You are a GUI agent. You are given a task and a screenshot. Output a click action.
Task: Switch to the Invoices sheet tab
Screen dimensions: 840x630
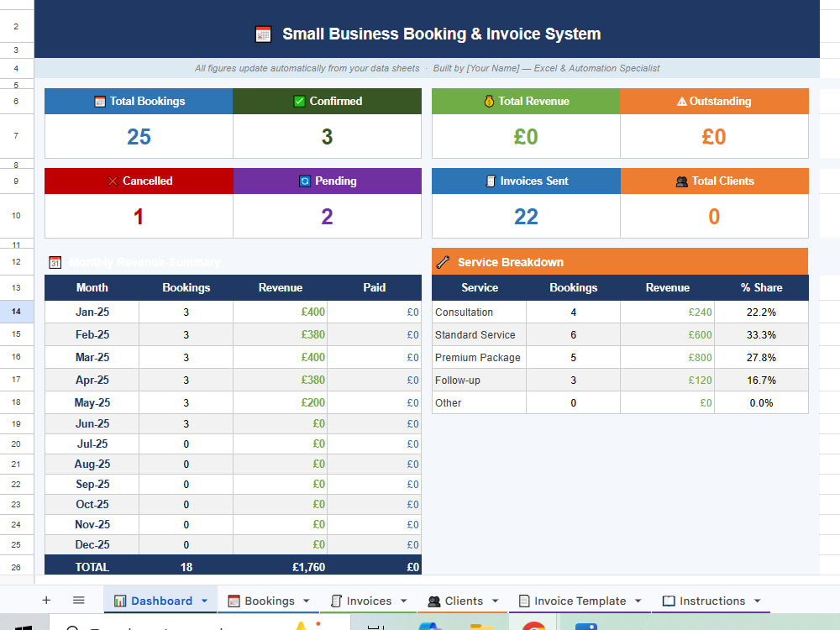(369, 601)
